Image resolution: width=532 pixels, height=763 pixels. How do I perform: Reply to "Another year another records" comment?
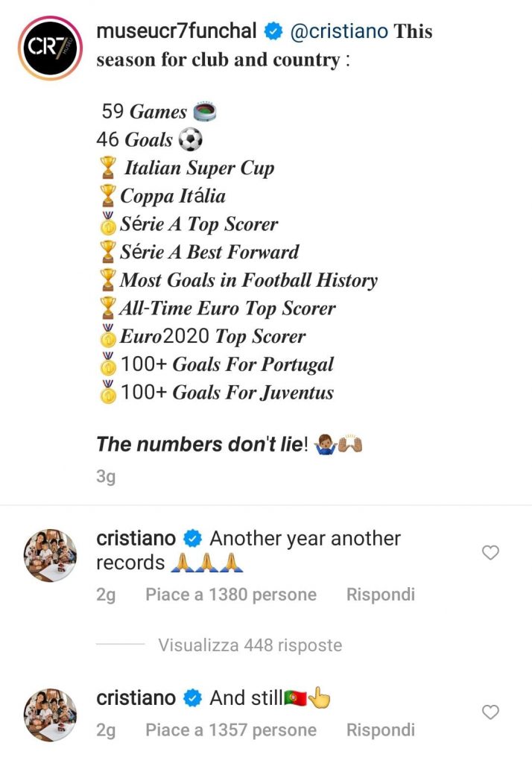pyautogui.click(x=380, y=595)
